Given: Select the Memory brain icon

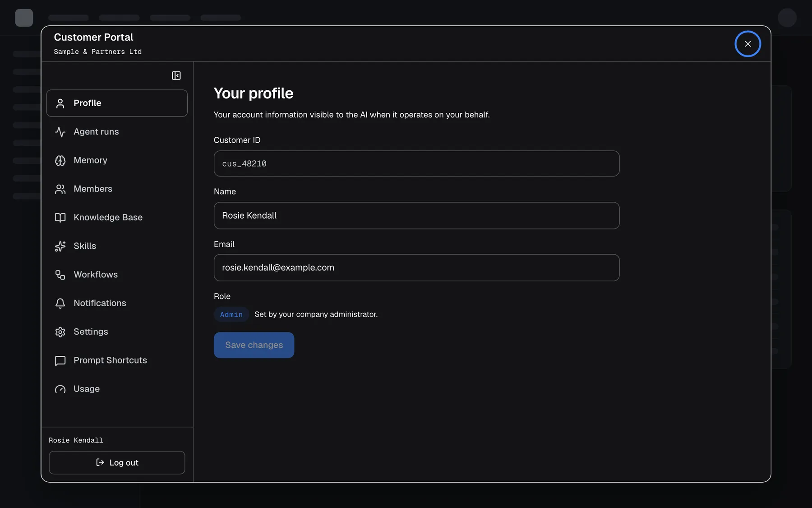Looking at the screenshot, I should 60,160.
